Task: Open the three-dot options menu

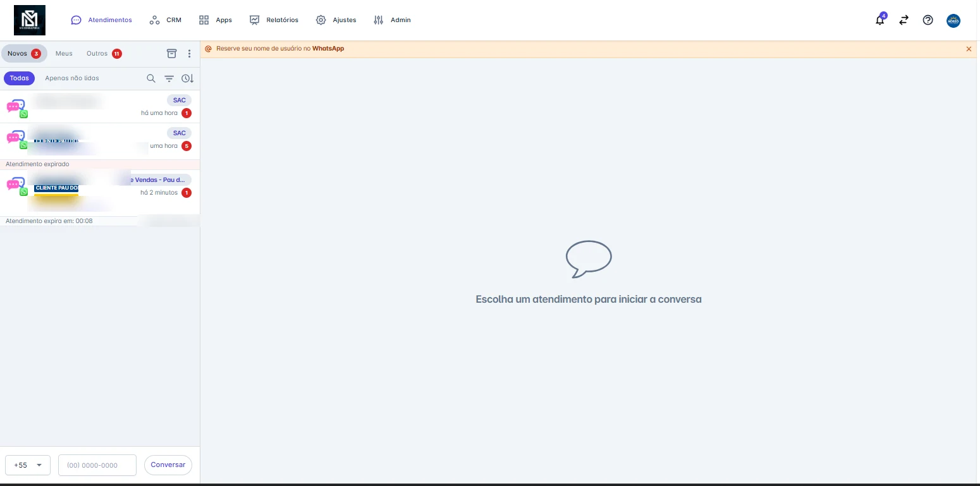Action: coord(189,54)
